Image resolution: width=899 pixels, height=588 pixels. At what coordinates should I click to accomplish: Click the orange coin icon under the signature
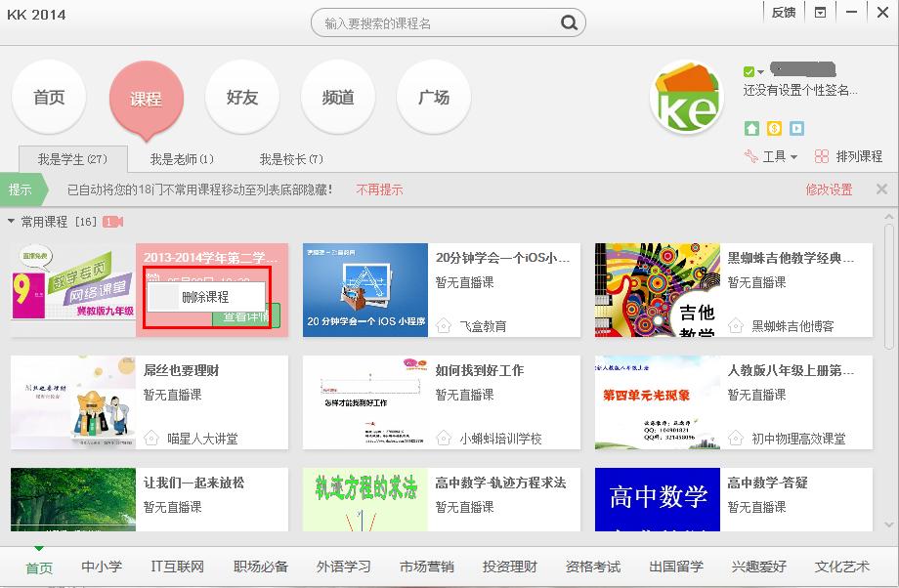[x=774, y=128]
